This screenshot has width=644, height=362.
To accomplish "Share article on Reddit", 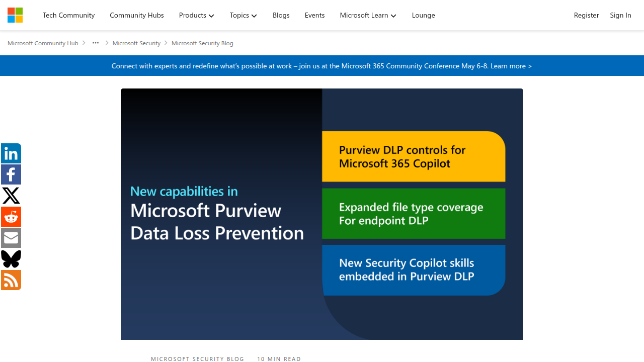I will click(11, 217).
